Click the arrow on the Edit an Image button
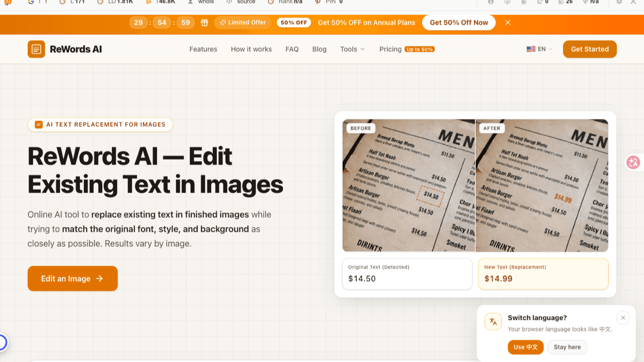Viewport: 644px width, 362px height. tap(100, 279)
